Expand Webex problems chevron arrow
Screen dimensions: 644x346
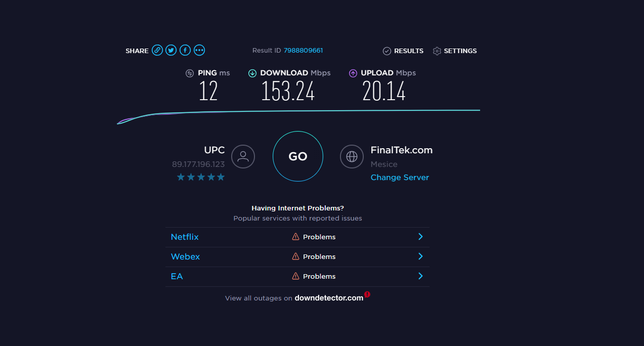click(420, 256)
